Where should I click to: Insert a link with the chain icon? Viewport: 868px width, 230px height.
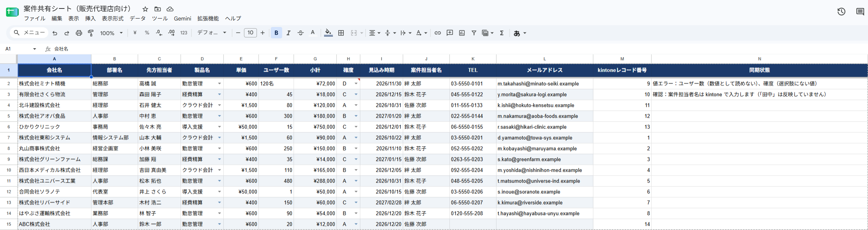[x=437, y=33]
